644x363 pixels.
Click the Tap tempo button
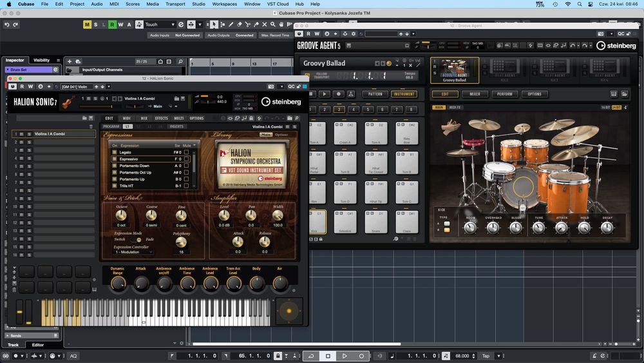click(x=486, y=356)
